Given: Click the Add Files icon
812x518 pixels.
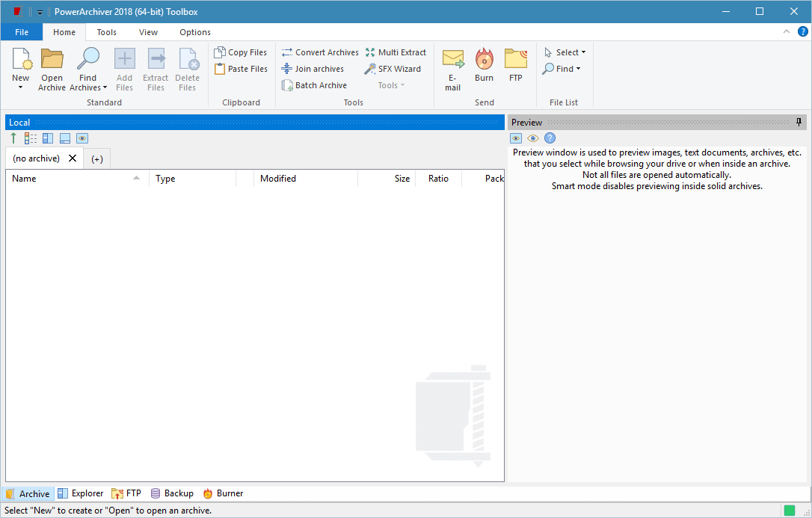Looking at the screenshot, I should tap(124, 58).
